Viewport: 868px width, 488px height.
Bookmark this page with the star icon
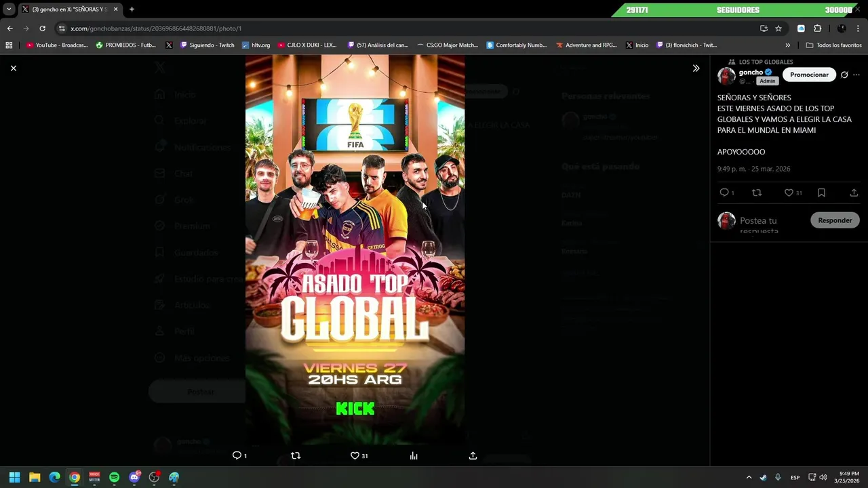(x=778, y=28)
